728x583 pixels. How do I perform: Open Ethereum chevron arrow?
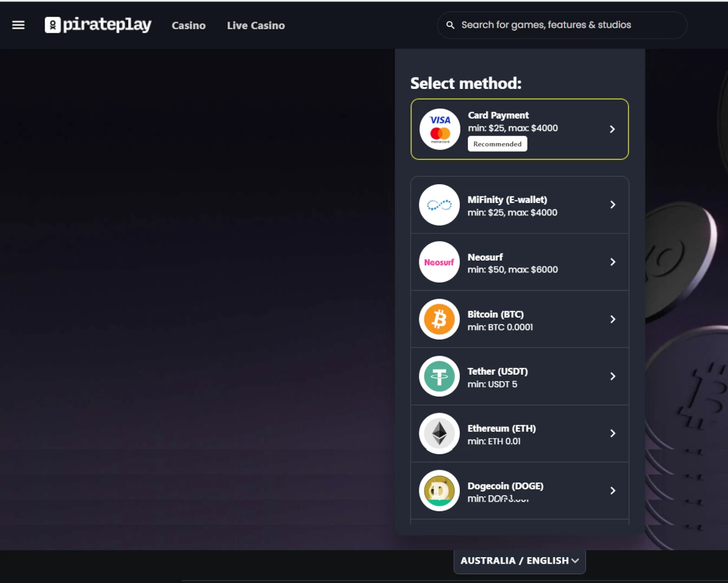pyautogui.click(x=612, y=433)
